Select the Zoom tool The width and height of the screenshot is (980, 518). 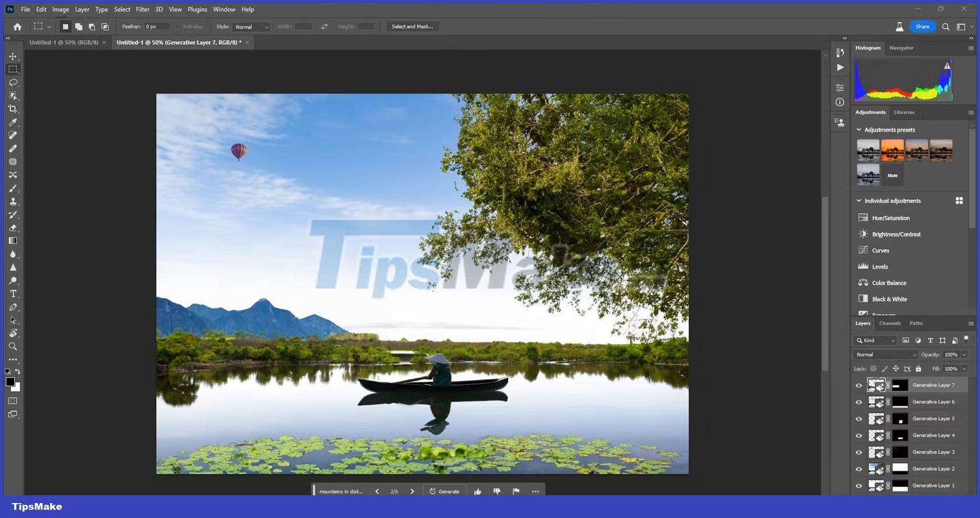coord(13,346)
